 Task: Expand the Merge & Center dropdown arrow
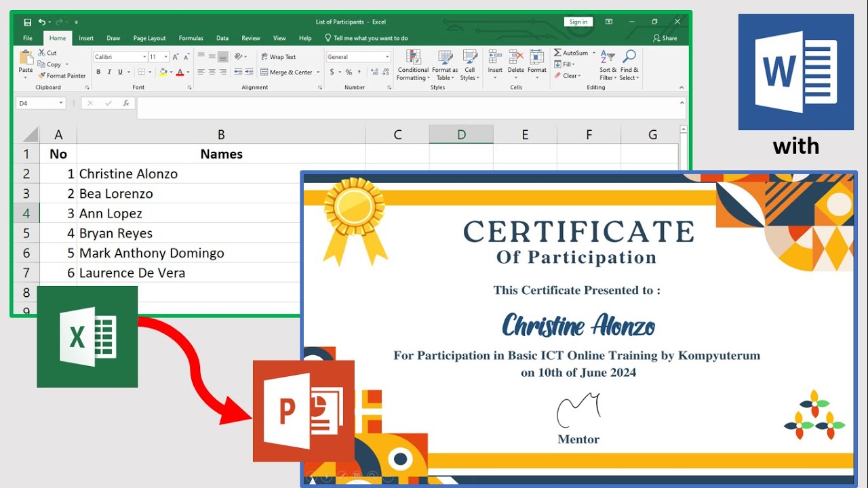(x=319, y=72)
